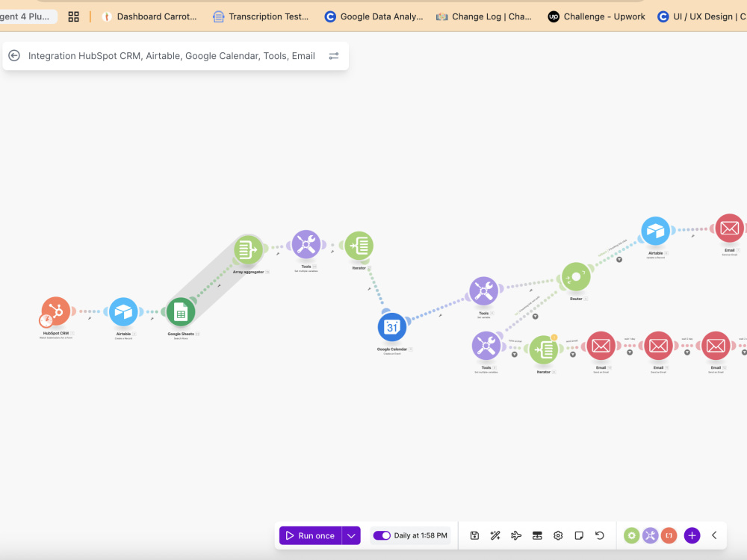Open filter between Iterator and first Email
Viewport: 747px width, 560px height.
(x=573, y=354)
